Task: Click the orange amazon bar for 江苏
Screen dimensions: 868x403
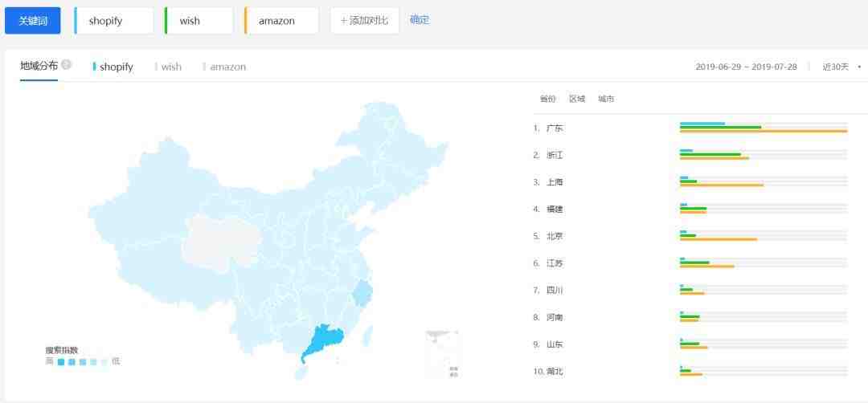Action: coord(707,267)
